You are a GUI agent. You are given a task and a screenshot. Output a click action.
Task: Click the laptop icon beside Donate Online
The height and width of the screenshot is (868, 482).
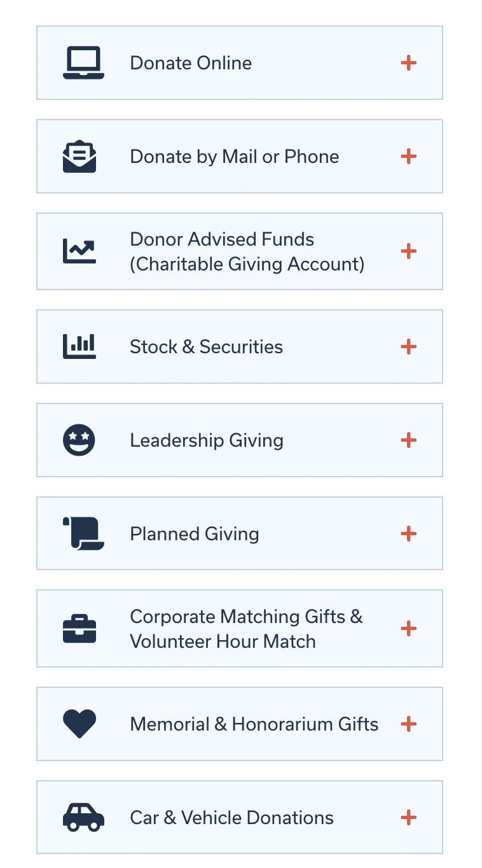(x=83, y=63)
